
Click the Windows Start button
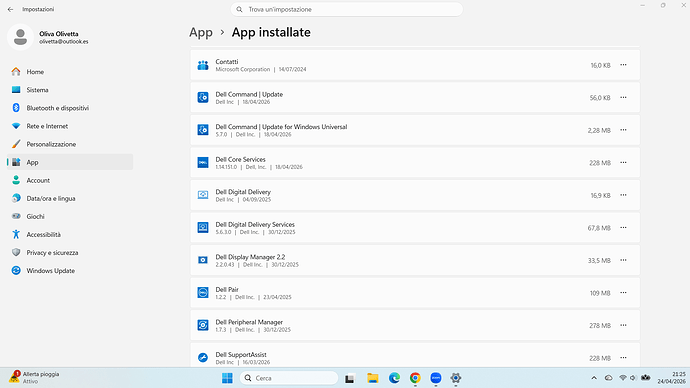tap(227, 378)
